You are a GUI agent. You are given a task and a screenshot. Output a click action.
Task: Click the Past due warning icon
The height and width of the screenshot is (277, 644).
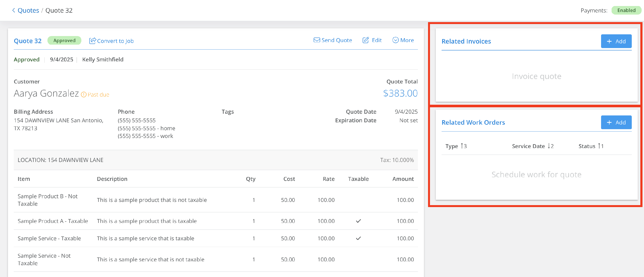84,95
